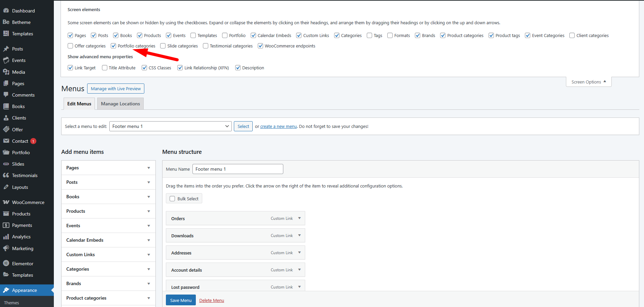Image resolution: width=644 pixels, height=307 pixels.
Task: Collapse the Screen Options panel
Action: coord(588,82)
